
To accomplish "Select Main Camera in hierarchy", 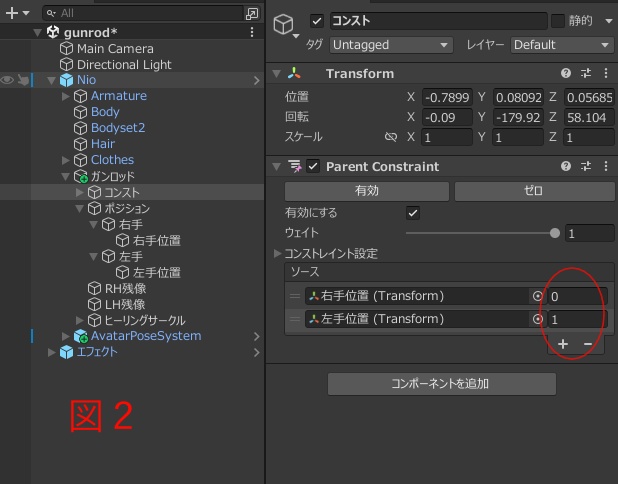I will [115, 48].
